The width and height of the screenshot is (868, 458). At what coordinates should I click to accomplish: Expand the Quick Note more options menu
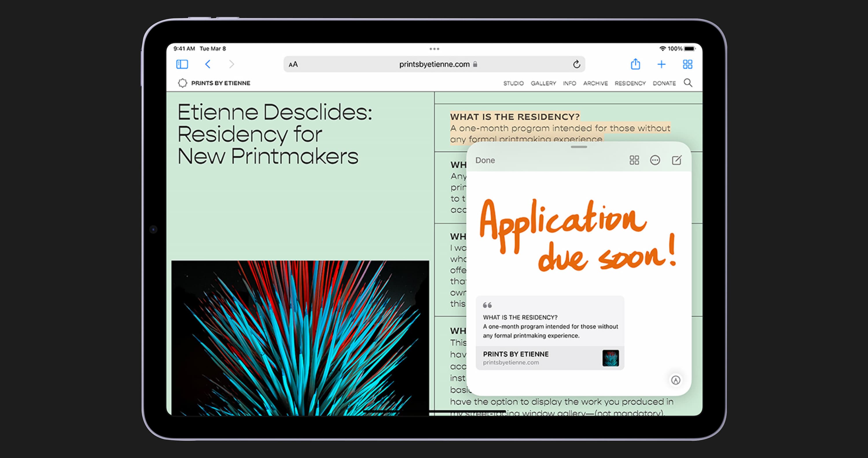[655, 160]
